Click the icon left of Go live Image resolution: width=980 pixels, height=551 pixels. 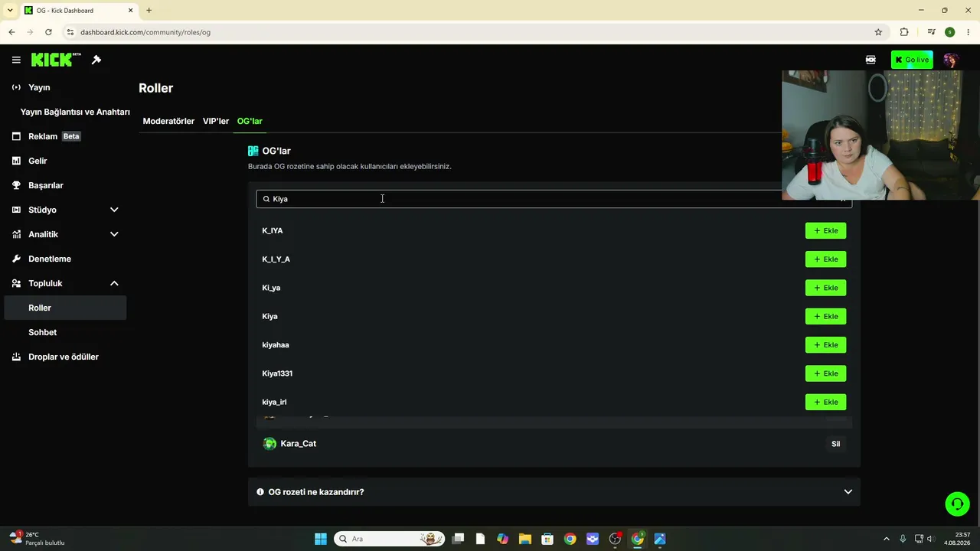[x=871, y=60]
